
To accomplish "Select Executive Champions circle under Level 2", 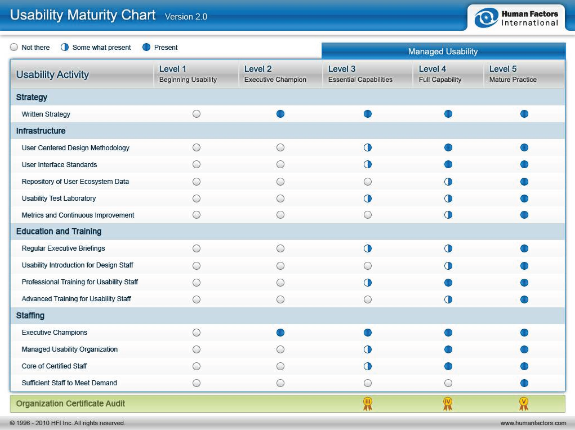I will click(x=280, y=332).
